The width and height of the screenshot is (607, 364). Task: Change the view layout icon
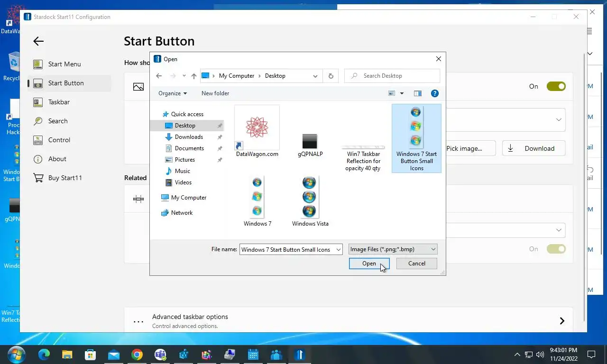point(392,93)
